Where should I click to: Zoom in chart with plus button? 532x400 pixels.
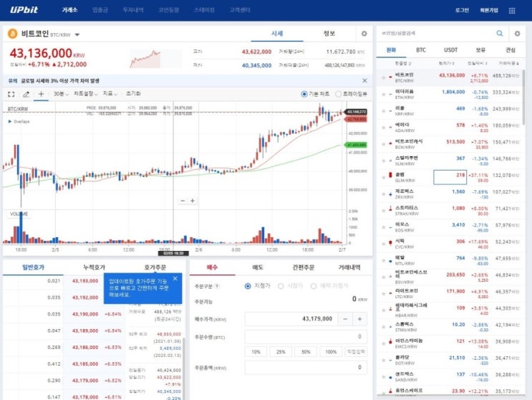pos(193,201)
